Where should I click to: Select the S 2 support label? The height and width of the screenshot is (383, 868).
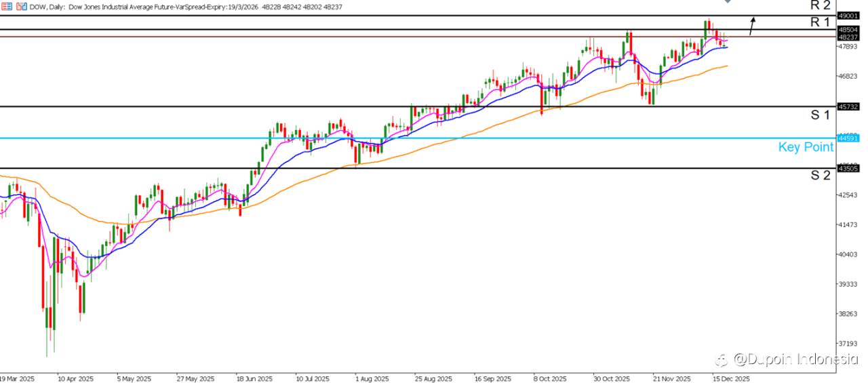pos(821,176)
